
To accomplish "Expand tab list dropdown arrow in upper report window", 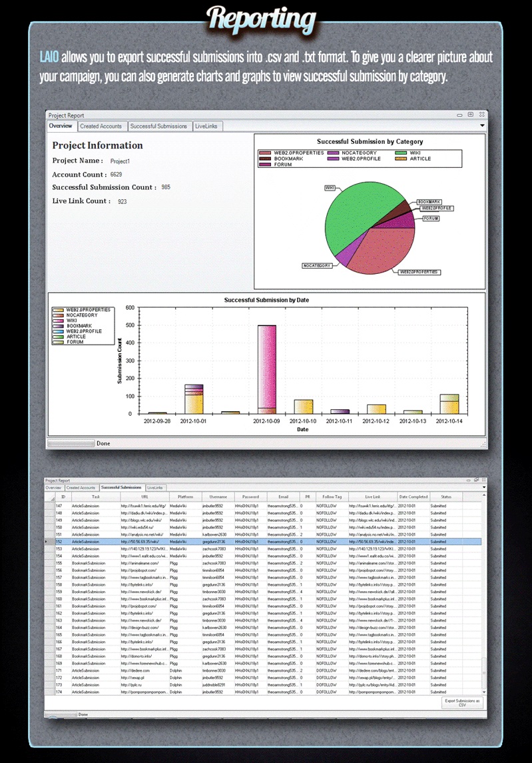I will point(482,125).
